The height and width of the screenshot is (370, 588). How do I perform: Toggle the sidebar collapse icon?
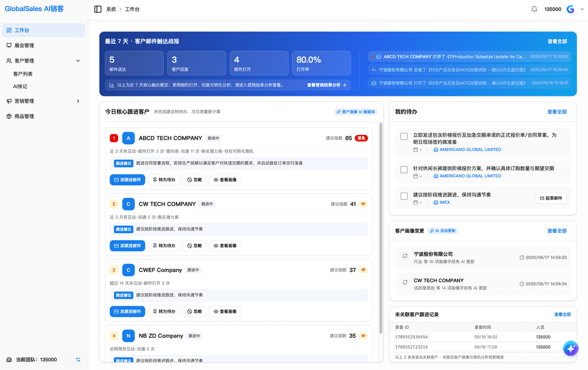98,9
